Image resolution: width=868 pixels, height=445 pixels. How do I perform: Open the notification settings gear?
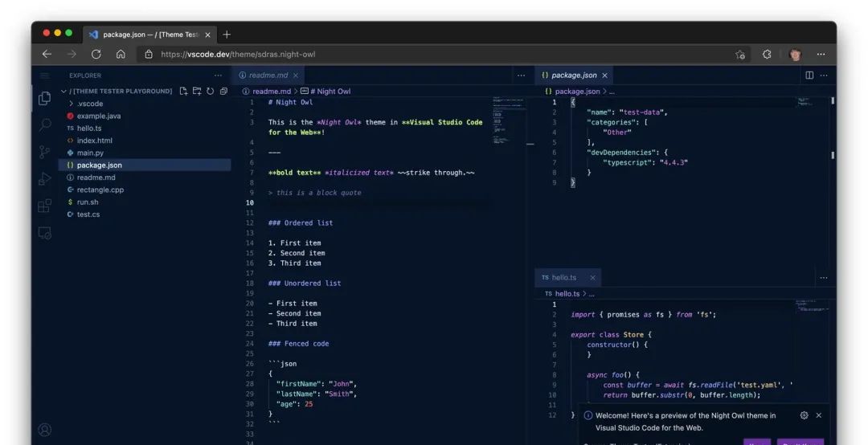(x=805, y=415)
